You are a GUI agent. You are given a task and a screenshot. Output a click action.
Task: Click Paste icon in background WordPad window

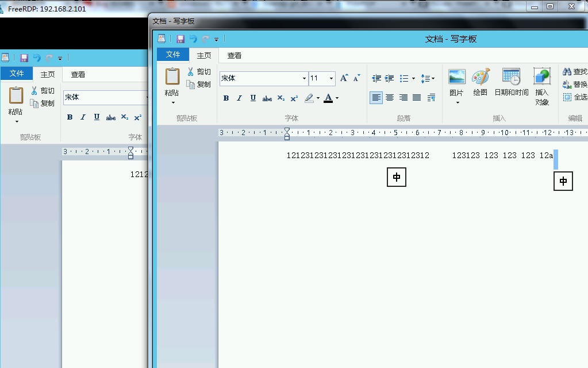(x=16, y=95)
